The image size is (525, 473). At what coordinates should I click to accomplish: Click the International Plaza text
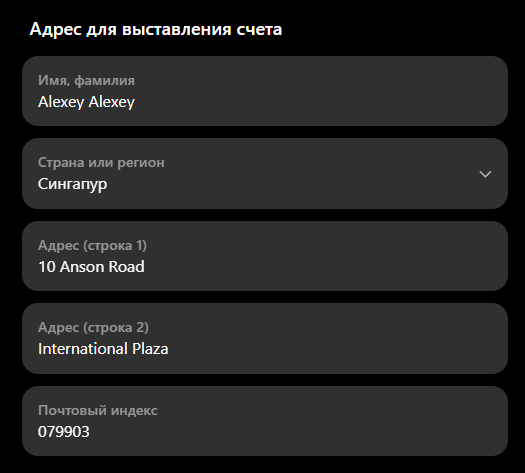coord(103,349)
